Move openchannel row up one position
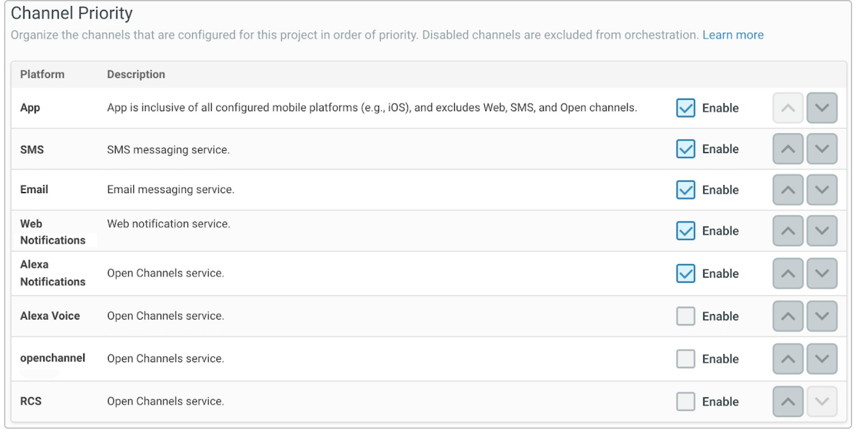868x432 pixels. pos(787,359)
